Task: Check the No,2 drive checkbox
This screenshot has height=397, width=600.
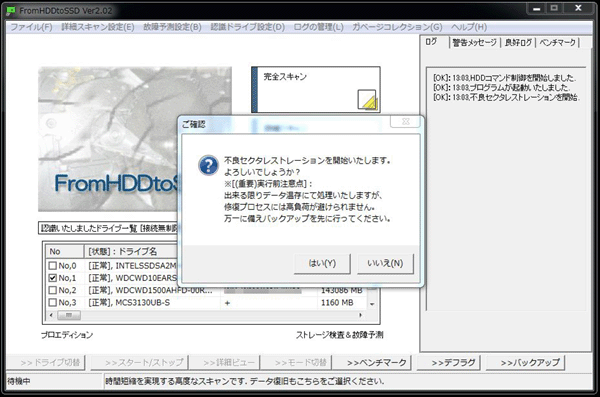Action: [x=53, y=290]
